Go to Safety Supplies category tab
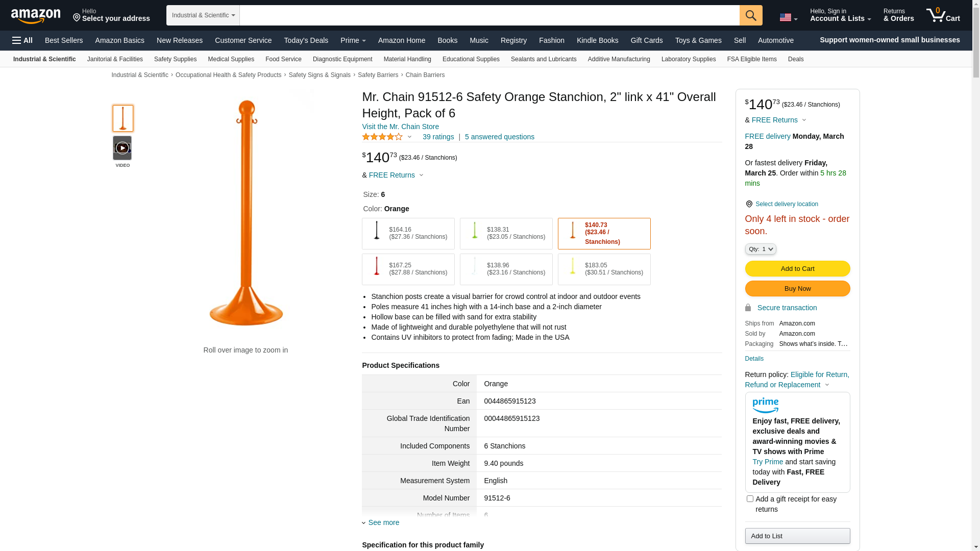The height and width of the screenshot is (551, 980). pyautogui.click(x=175, y=59)
